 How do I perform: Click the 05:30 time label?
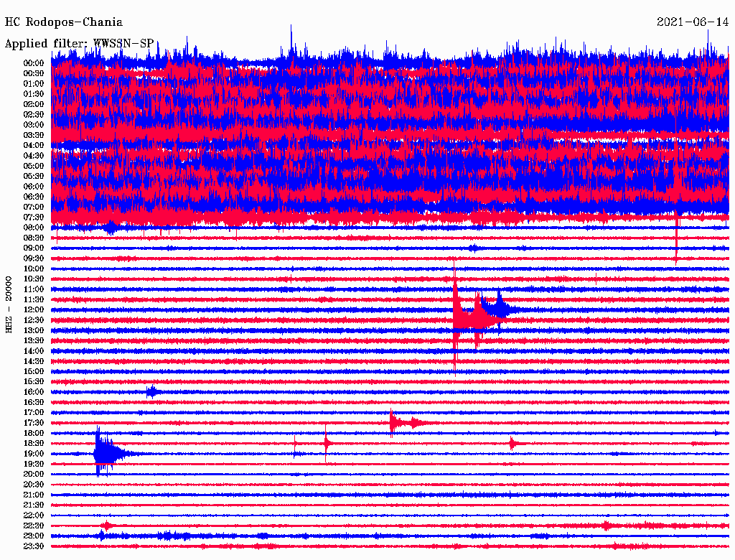click(34, 177)
